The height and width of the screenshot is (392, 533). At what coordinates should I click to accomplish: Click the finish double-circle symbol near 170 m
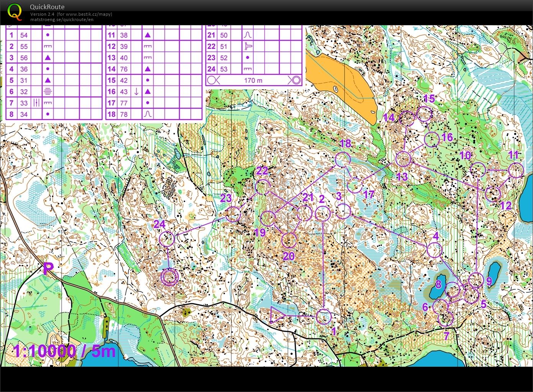[295, 80]
